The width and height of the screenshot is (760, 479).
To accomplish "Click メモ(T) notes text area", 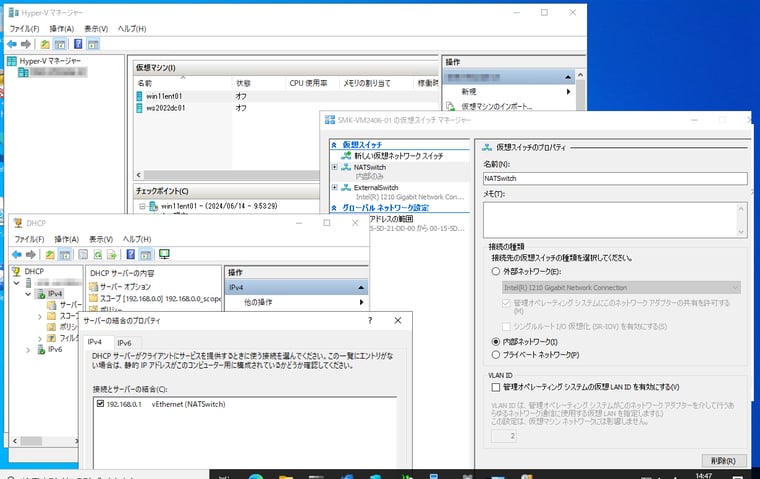I will (615, 220).
